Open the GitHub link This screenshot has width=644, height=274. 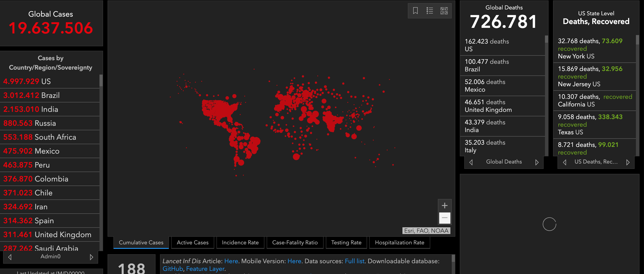point(173,269)
